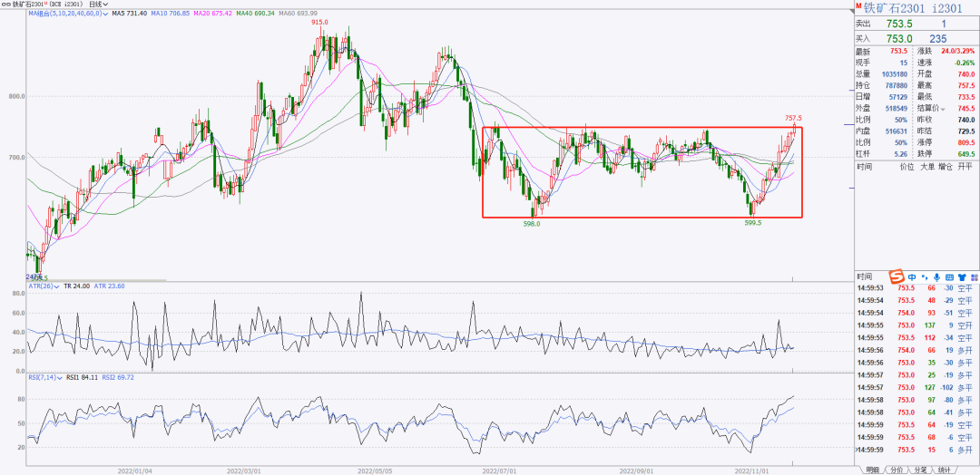Click the Sogou microphone voice input icon
The image size is (980, 475).
tap(936, 276)
